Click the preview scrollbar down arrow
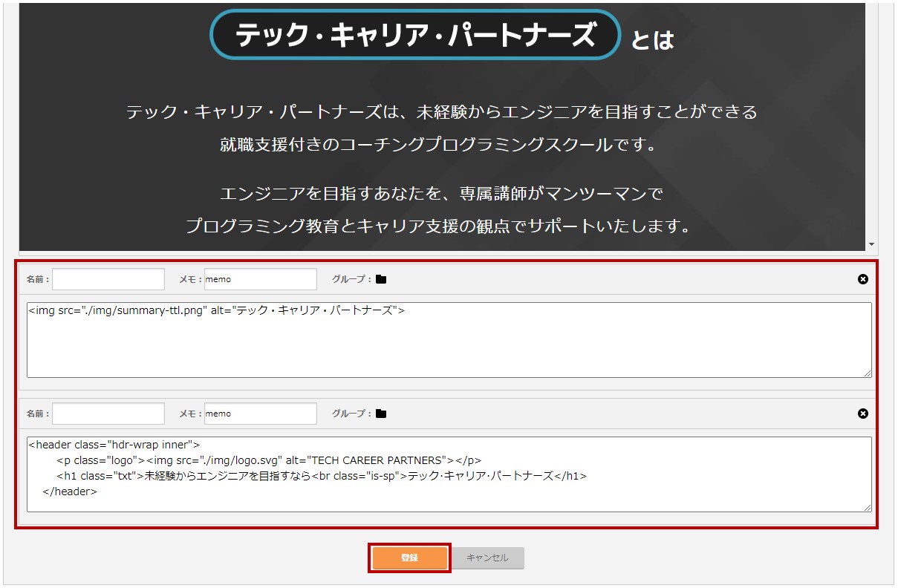Screen dimensions: 898x588 (x=872, y=244)
